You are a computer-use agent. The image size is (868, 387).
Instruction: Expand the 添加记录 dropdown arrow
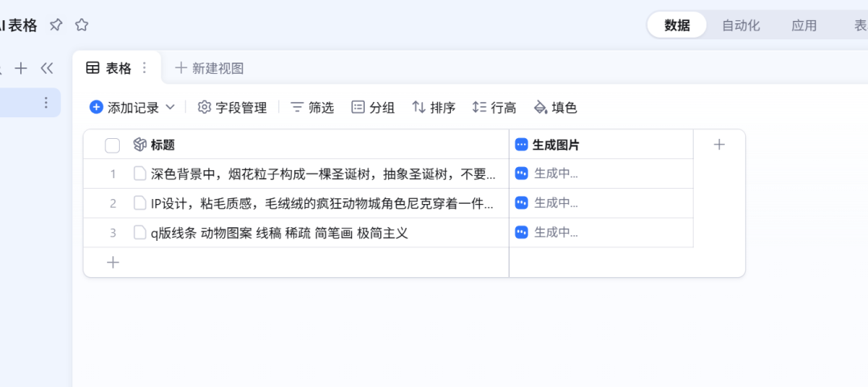click(x=170, y=108)
